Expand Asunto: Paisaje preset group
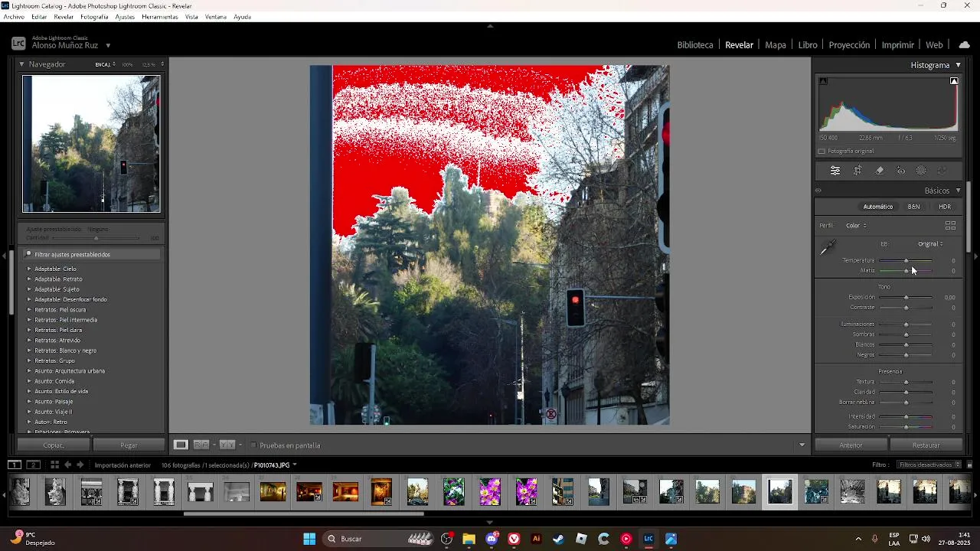Viewport: 980px width, 551px height. (x=29, y=402)
